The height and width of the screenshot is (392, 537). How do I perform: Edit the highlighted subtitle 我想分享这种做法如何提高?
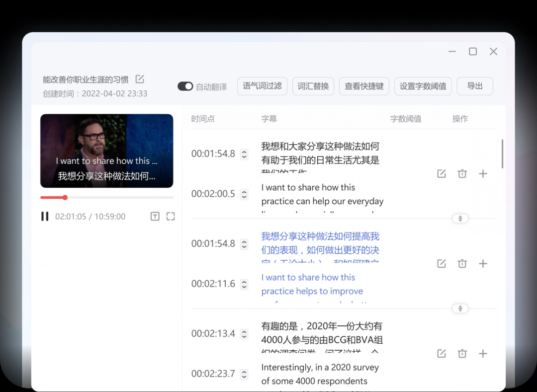pos(442,263)
